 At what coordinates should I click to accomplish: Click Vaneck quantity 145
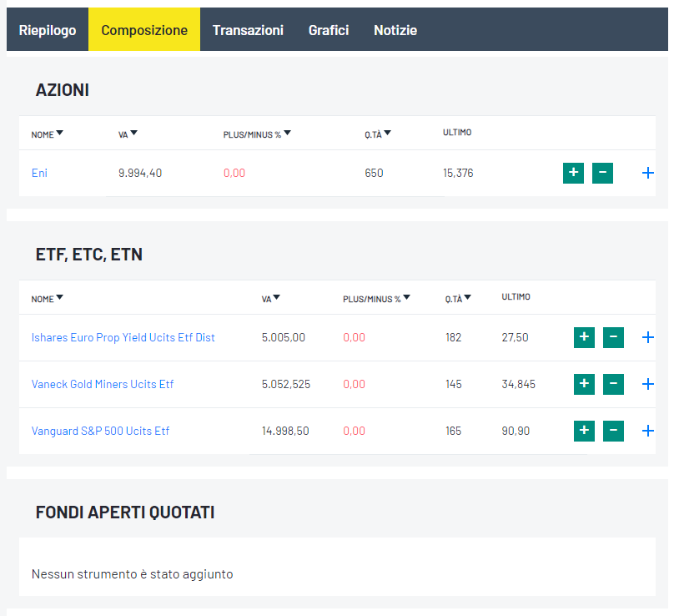[x=454, y=384]
